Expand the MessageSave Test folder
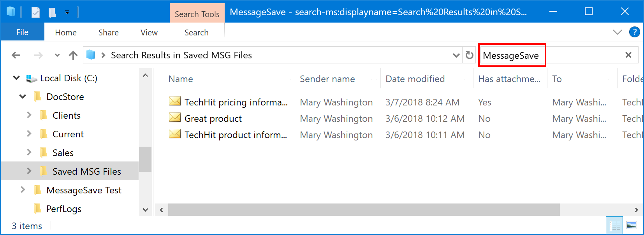Screen dimensions: 644x235 [23, 190]
